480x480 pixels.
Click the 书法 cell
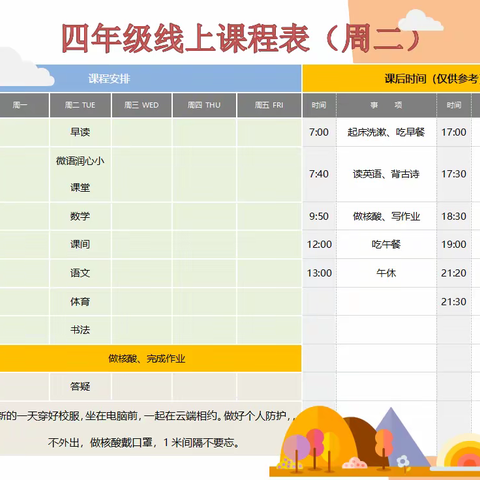tap(80, 330)
